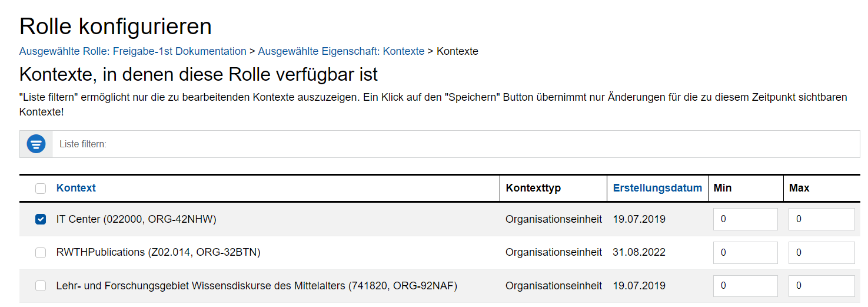Check the RWTHPublications context checkbox
Image resolution: width=868 pixels, height=307 pixels.
(41, 253)
